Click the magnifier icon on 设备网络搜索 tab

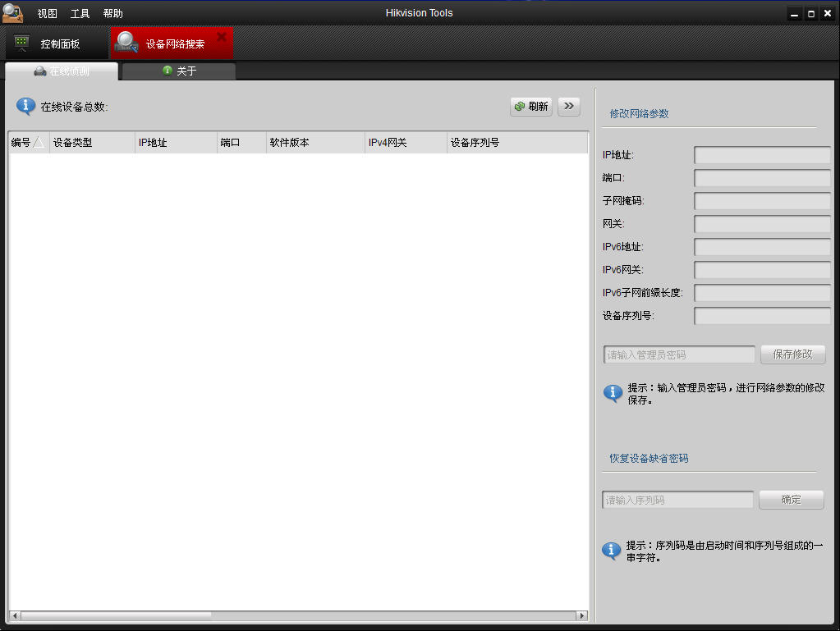125,41
